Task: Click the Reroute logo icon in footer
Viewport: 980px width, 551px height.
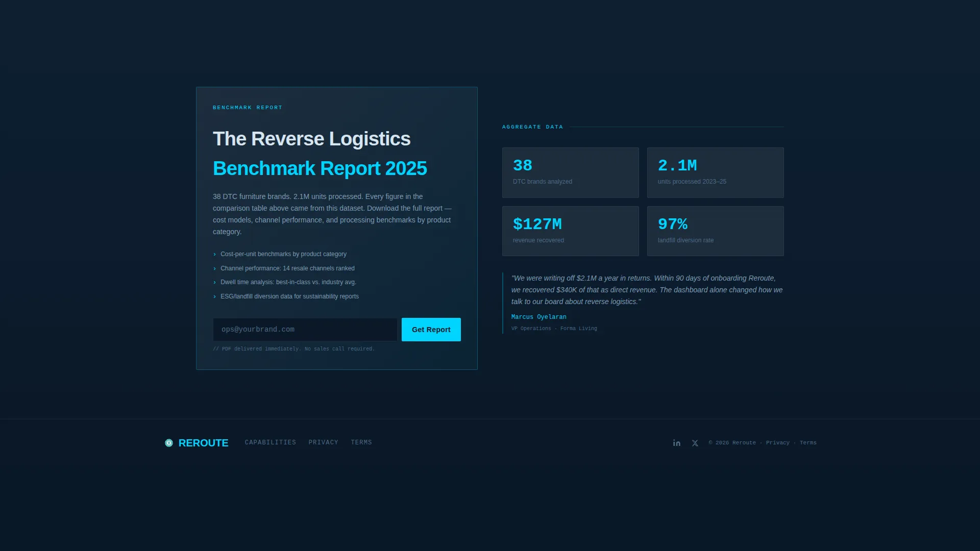Action: coord(169,443)
